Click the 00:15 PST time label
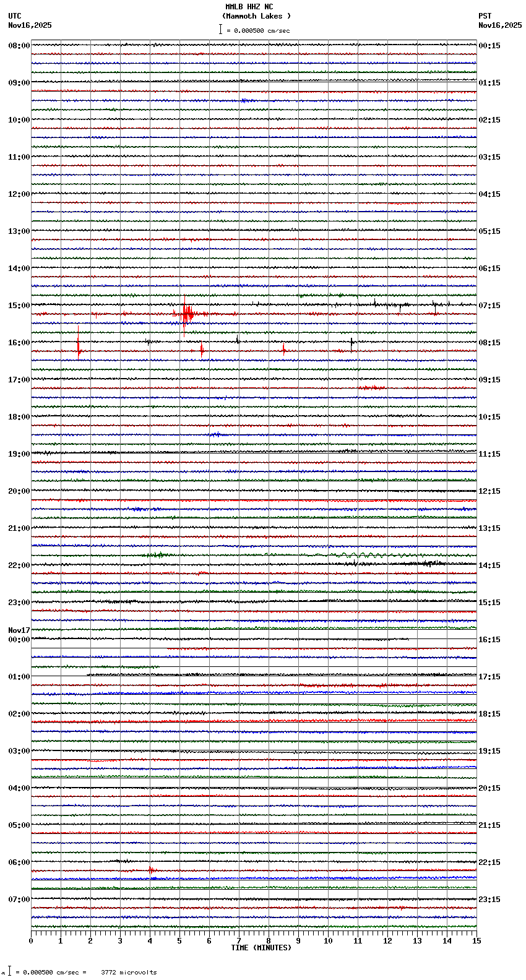This screenshot has height=980, width=526. (489, 46)
